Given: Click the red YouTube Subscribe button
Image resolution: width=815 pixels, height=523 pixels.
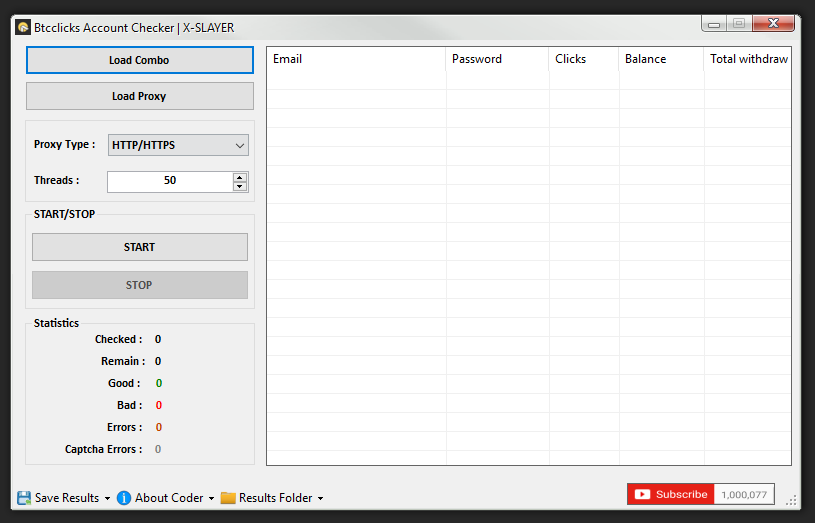Looking at the screenshot, I should pos(671,494).
